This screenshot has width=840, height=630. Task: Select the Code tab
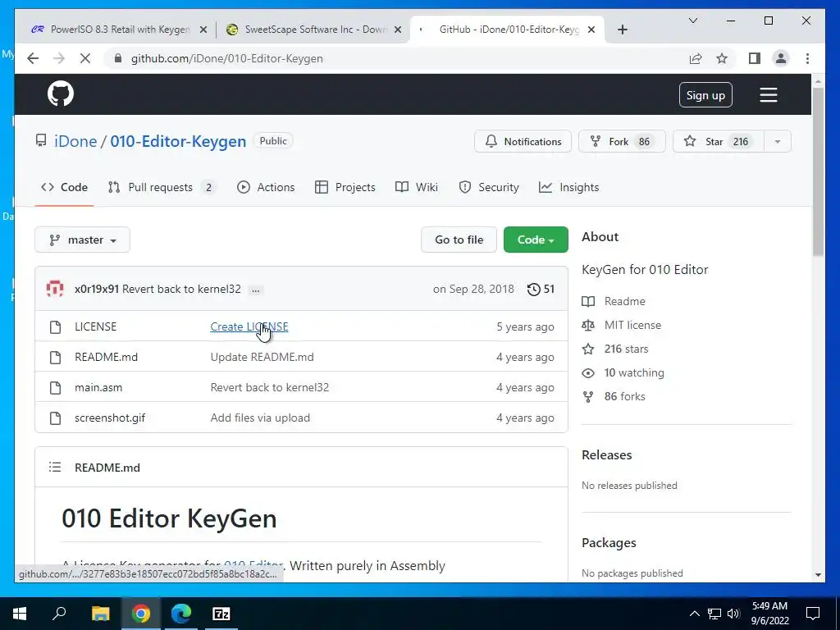pos(64,187)
